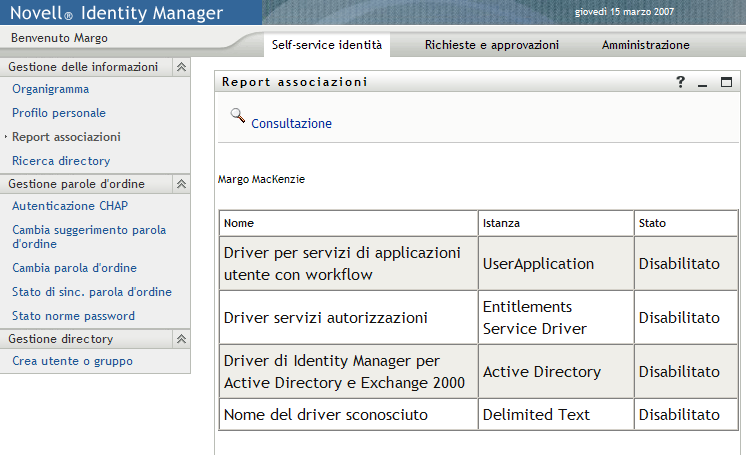Switch to Richieste e approvazioni tab

point(491,45)
